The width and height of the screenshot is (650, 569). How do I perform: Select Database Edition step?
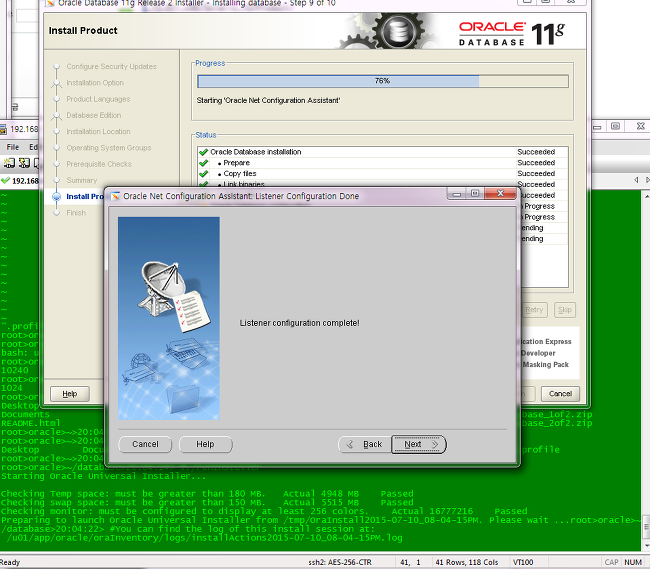(94, 115)
